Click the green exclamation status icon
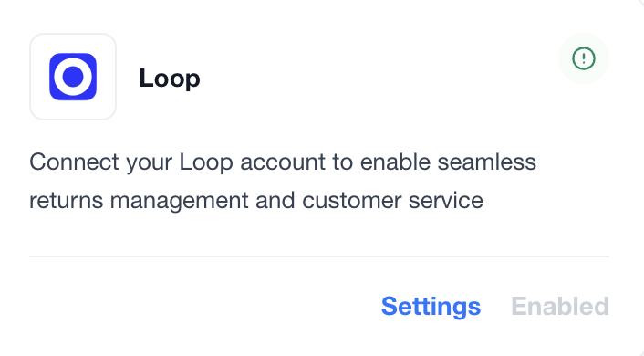Image resolution: width=644 pixels, height=356 pixels. (584, 58)
